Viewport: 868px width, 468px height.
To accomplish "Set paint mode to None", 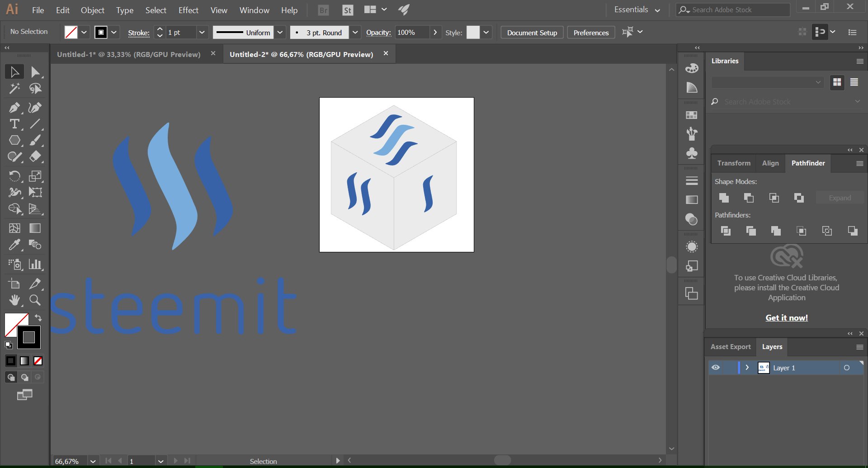I will (x=38, y=361).
